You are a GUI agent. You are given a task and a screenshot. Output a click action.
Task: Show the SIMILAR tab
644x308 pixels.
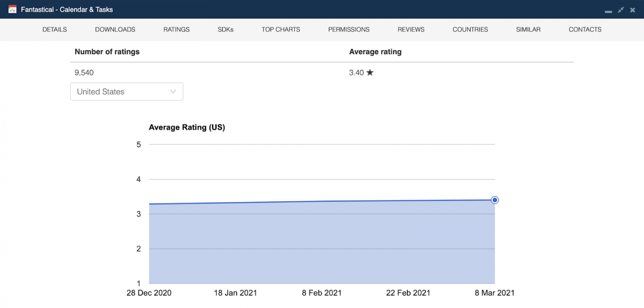click(x=528, y=29)
